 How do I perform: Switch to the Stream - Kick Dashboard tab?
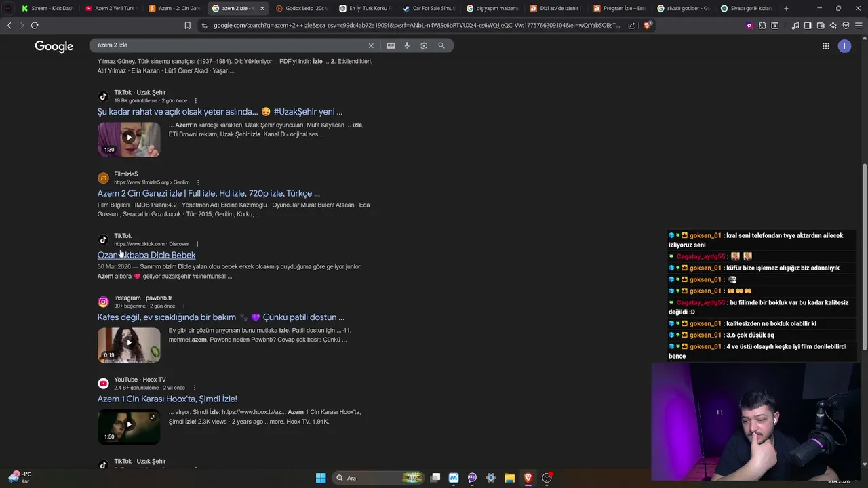pos(47,8)
